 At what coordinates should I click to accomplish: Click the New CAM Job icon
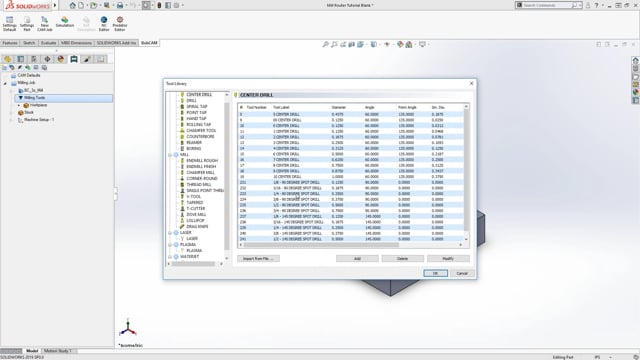pos(44,24)
